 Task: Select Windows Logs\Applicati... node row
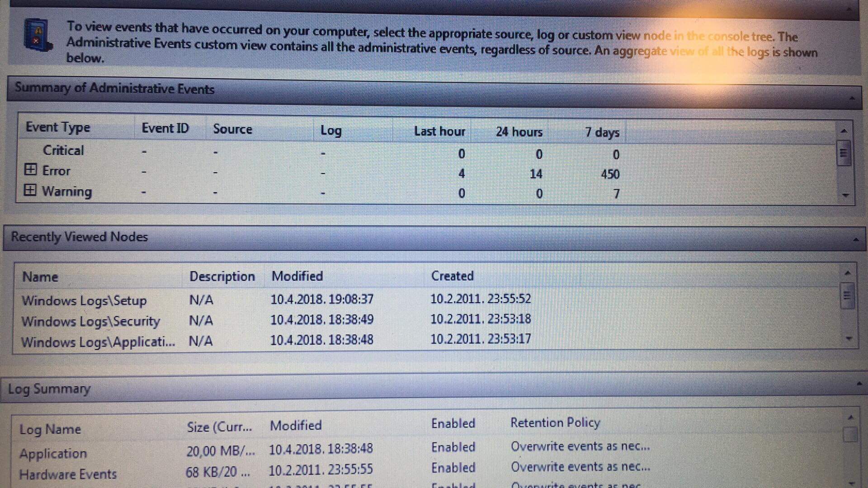coord(98,342)
